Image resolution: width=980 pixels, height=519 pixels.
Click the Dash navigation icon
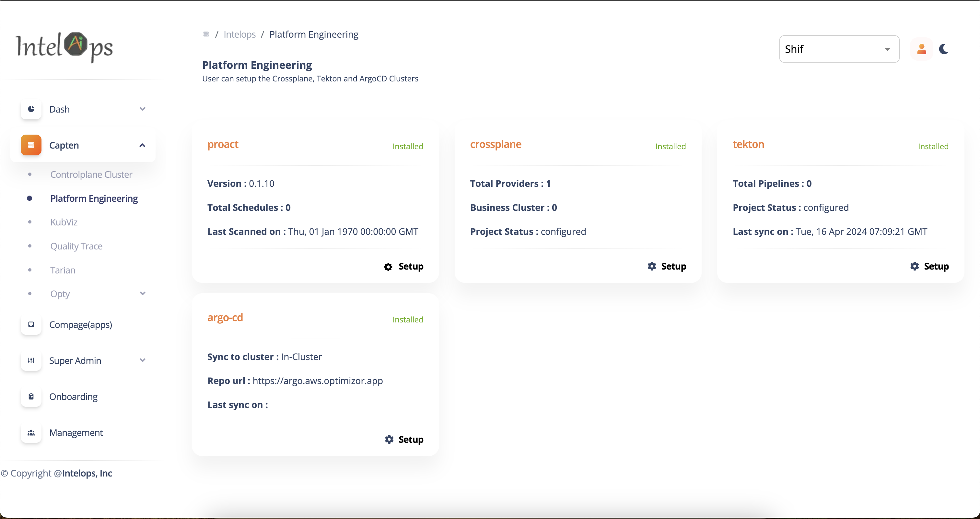tap(30, 109)
